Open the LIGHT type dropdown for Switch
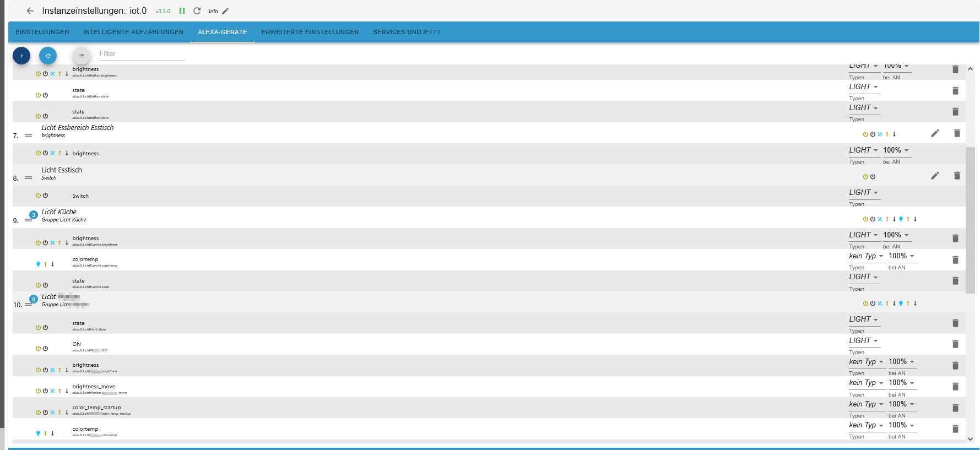980x450 pixels. 863,193
